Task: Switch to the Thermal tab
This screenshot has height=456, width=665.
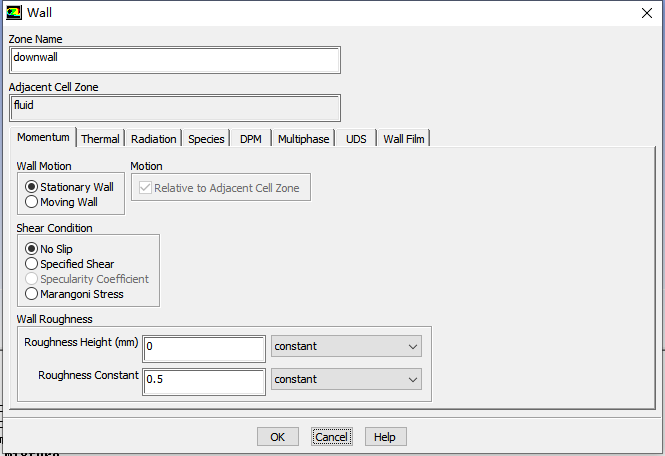Action: coord(100,139)
